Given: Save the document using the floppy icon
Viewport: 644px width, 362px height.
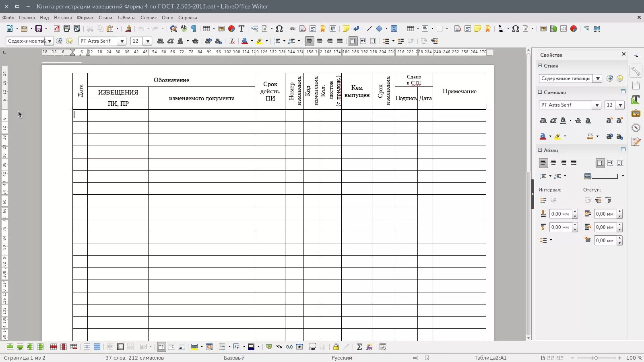Looking at the screenshot, I should pos(39,29).
